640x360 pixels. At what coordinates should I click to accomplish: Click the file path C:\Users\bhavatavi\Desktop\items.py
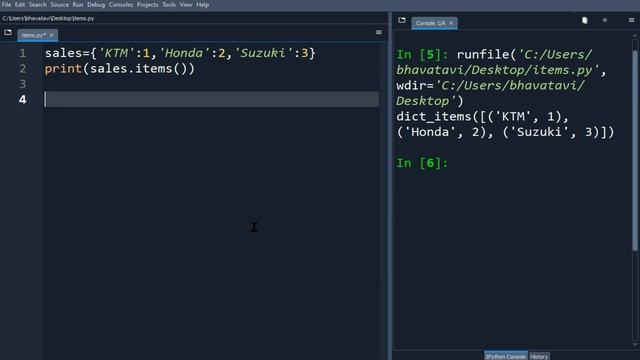tap(48, 18)
